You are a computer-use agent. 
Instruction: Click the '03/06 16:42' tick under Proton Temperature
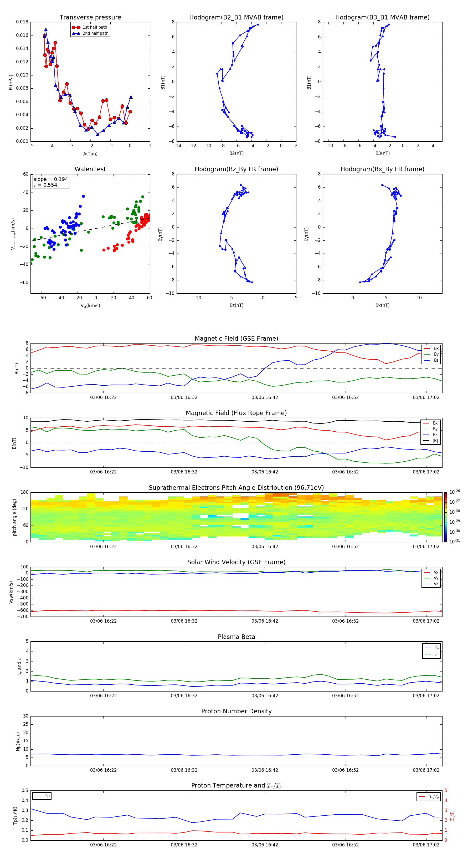point(265,845)
